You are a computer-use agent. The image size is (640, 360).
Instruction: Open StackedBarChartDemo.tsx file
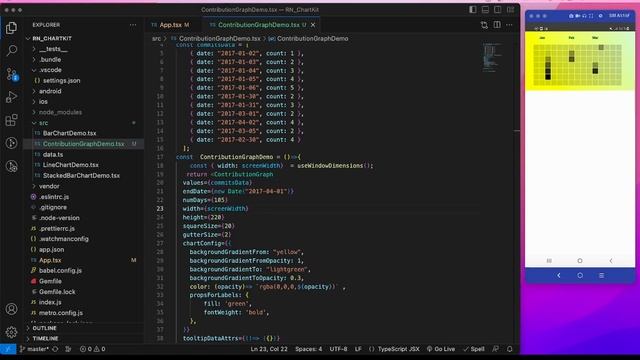click(x=81, y=176)
